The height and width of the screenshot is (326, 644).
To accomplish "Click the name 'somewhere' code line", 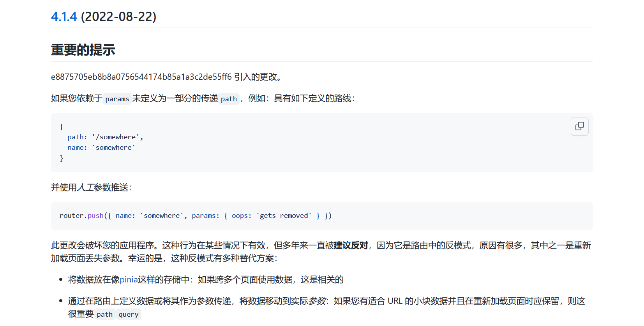I will 101,147.
